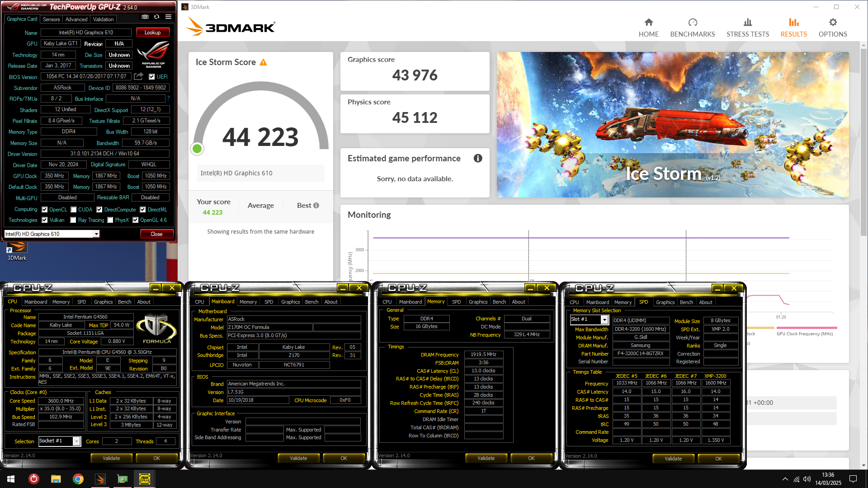Toggle the UEFI checkbox in GPU-Z
Image resolution: width=868 pixels, height=488 pixels.
point(151,77)
